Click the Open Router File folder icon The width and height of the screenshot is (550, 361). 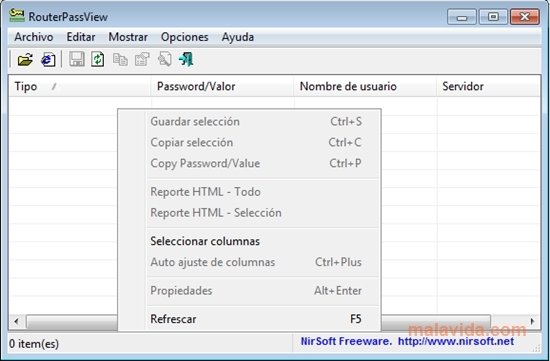tap(25, 59)
